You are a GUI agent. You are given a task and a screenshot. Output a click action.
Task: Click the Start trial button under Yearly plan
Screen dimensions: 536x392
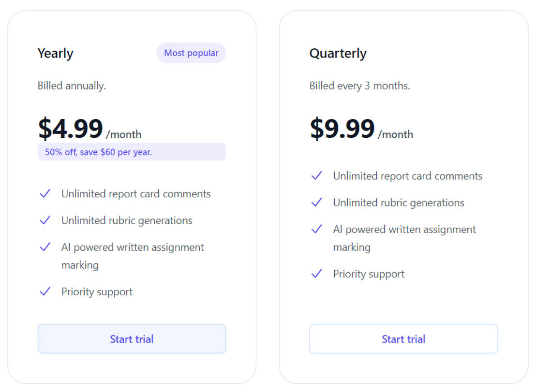coord(132,339)
